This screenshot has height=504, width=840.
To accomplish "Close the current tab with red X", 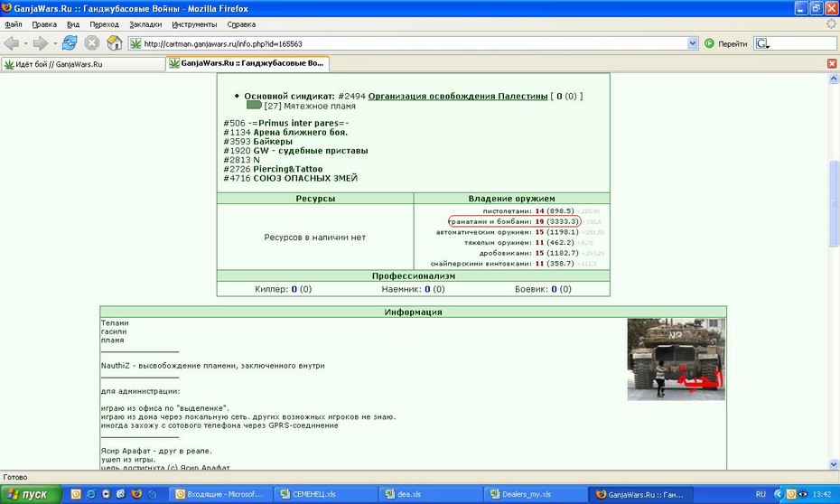I will point(832,63).
